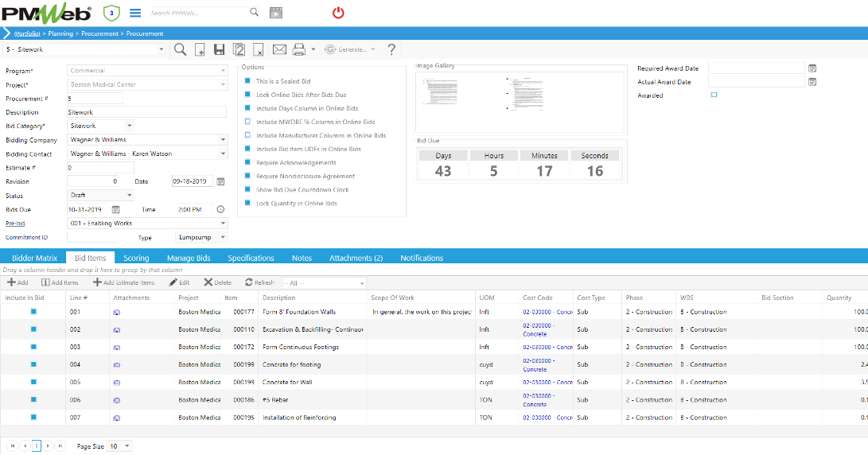Enable Include MWDBE % Column in Online Bids
The height and width of the screenshot is (455, 868).
tap(247, 121)
